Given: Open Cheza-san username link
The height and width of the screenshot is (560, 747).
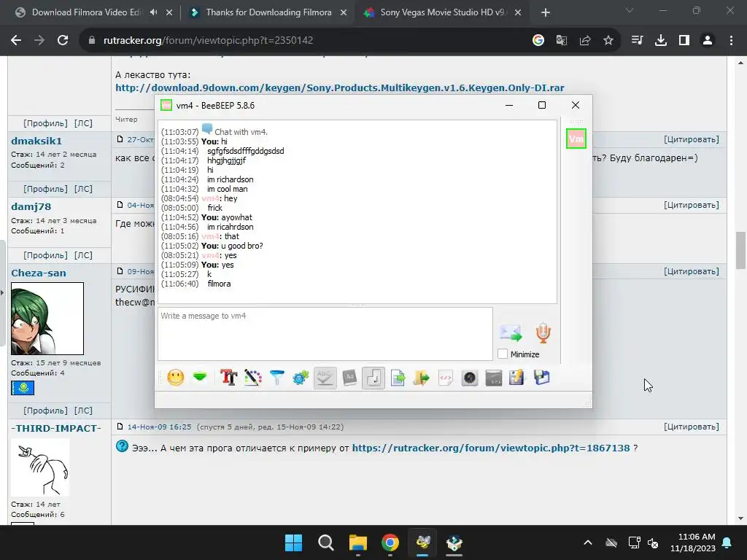Looking at the screenshot, I should 39,273.
